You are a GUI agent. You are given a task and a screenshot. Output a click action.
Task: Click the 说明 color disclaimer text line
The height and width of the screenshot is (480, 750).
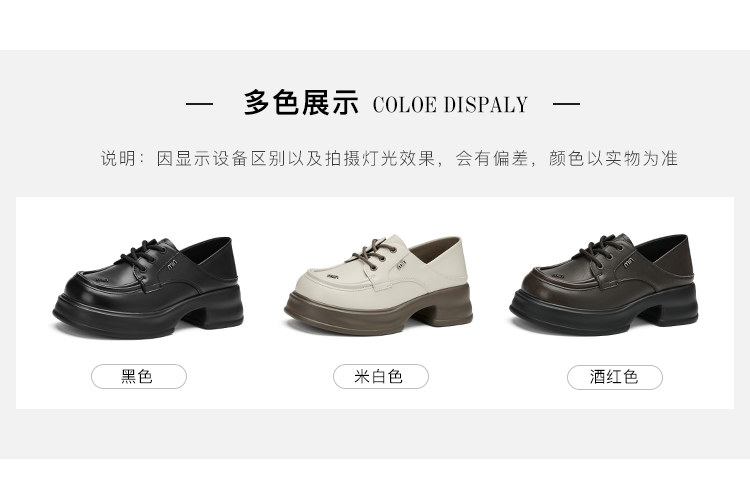click(389, 158)
